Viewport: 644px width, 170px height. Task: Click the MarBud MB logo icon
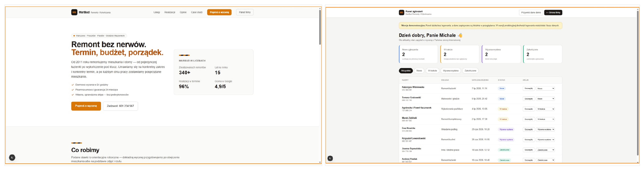(74, 12)
